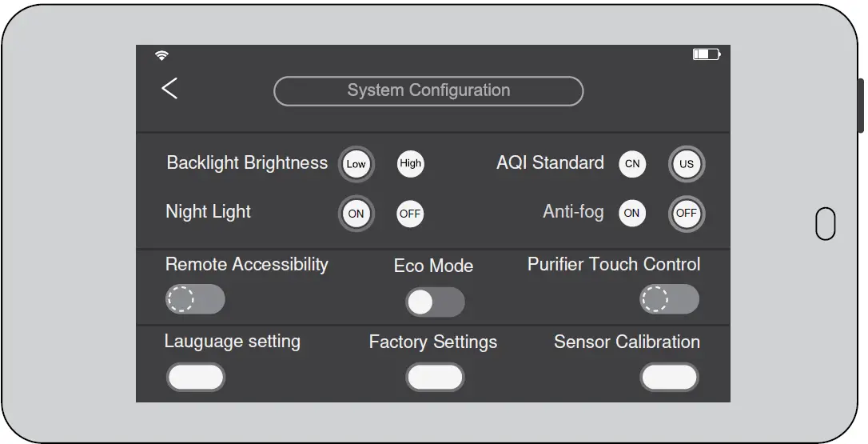Viewport: 868px width, 444px height.
Task: Tap the battery indicator icon
Action: (x=707, y=54)
